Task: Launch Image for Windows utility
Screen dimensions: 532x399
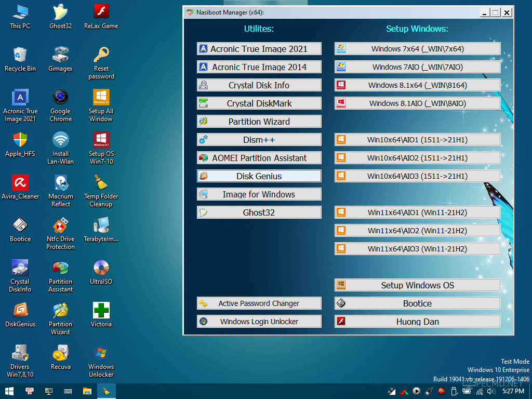Action: 259,194
